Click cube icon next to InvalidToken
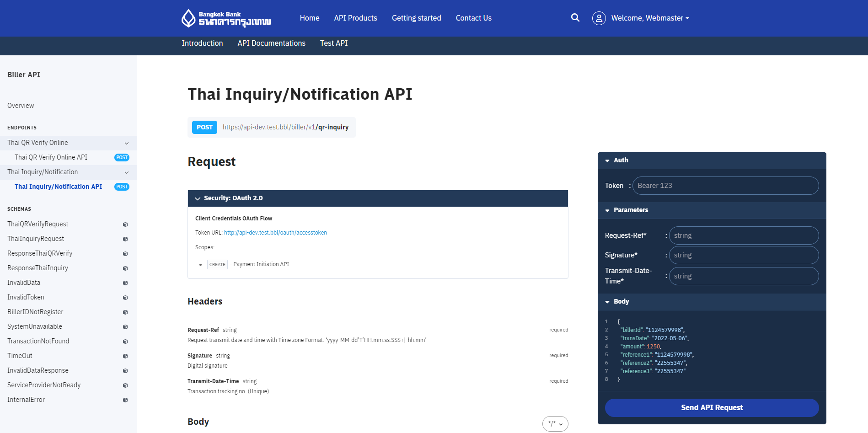Image resolution: width=868 pixels, height=433 pixels. (125, 298)
